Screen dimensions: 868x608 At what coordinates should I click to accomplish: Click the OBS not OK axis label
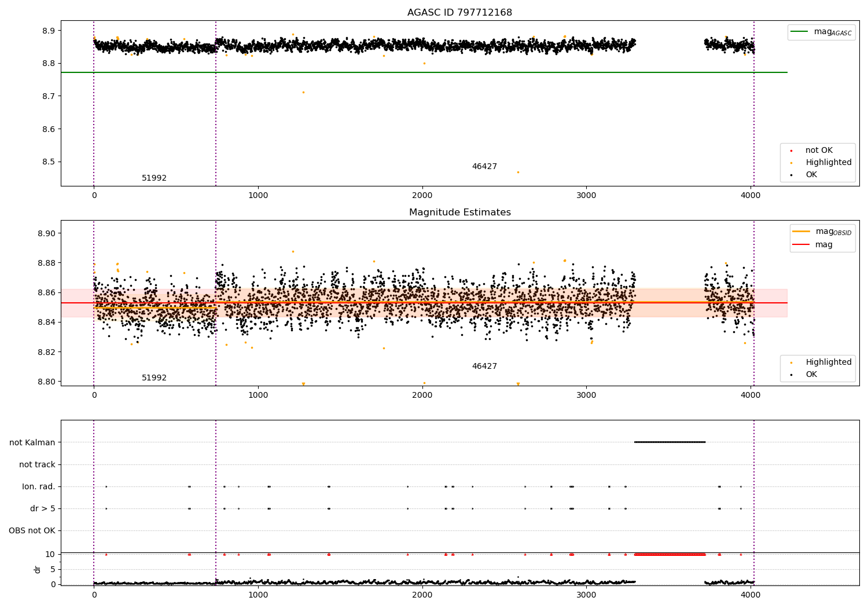[32, 530]
